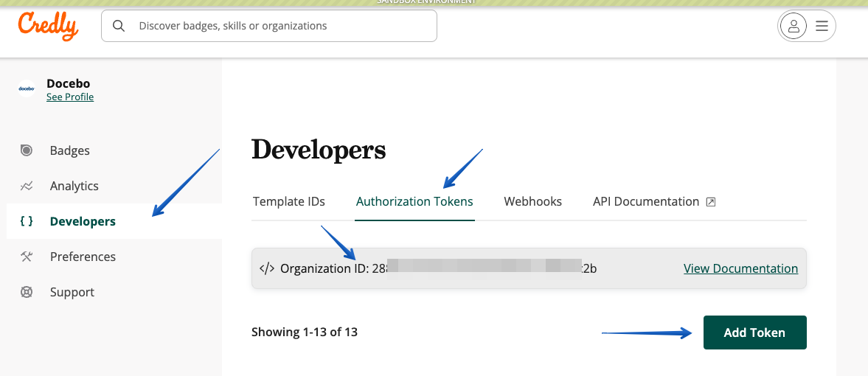Select the Analytics chart icon in sidebar

(x=27, y=186)
